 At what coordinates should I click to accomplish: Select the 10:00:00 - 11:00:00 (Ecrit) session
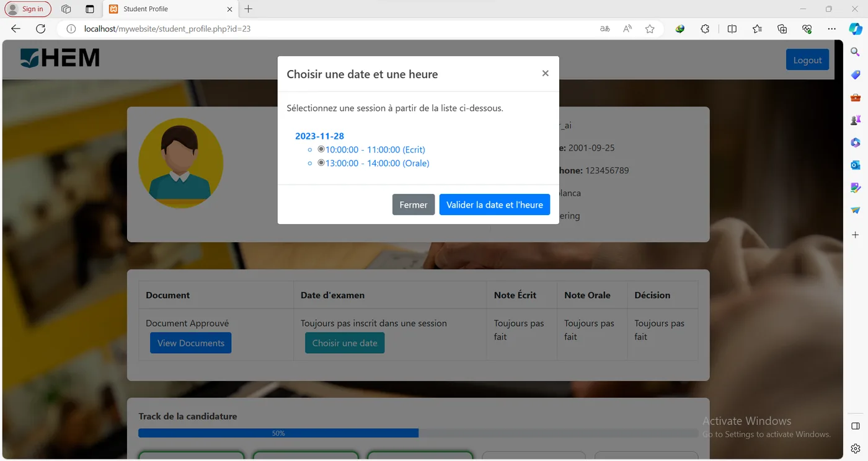pyautogui.click(x=321, y=149)
